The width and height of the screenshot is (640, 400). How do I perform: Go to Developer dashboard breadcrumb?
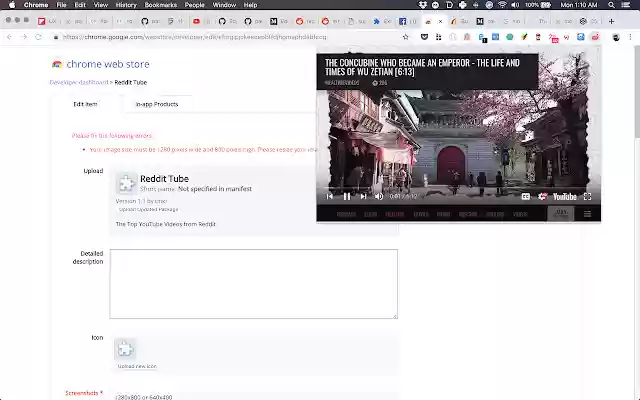click(x=79, y=82)
